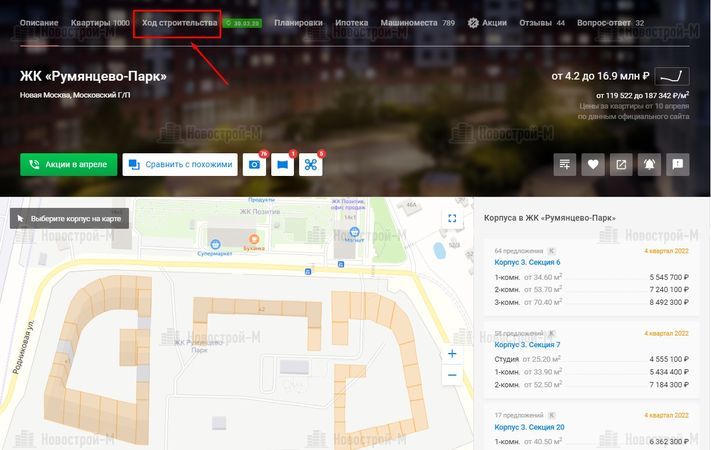The width and height of the screenshot is (711, 450).
Task: Open the photo gallery camera icon
Action: click(x=255, y=165)
